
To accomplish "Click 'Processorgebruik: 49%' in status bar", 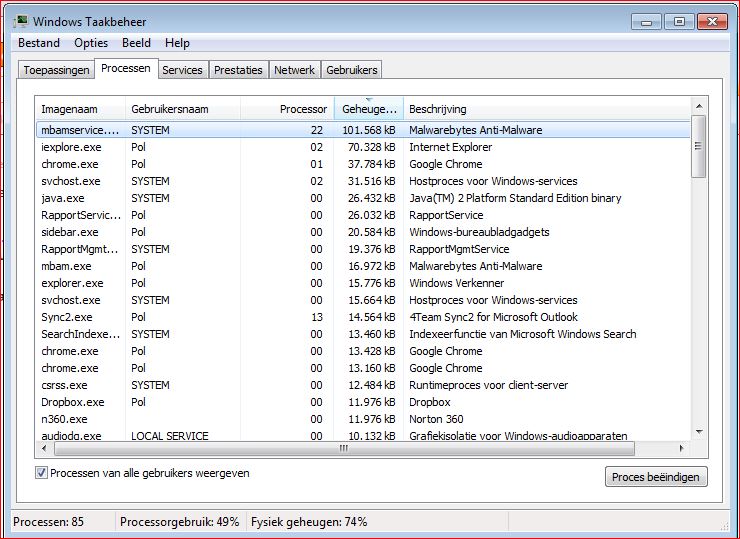I will click(179, 522).
